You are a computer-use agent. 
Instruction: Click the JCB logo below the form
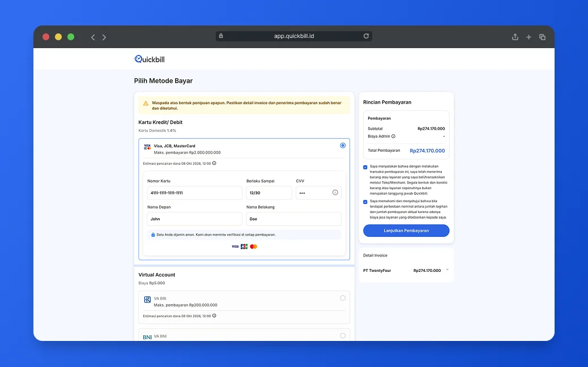tap(244, 247)
